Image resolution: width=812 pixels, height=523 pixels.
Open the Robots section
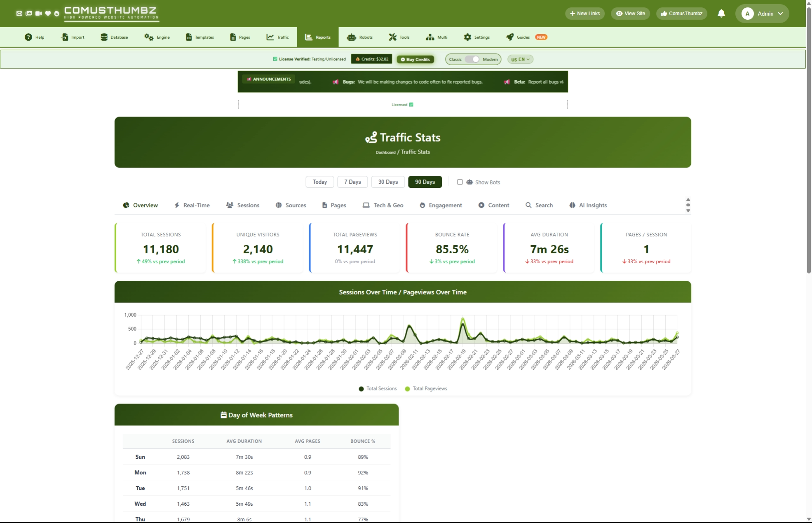click(x=359, y=37)
